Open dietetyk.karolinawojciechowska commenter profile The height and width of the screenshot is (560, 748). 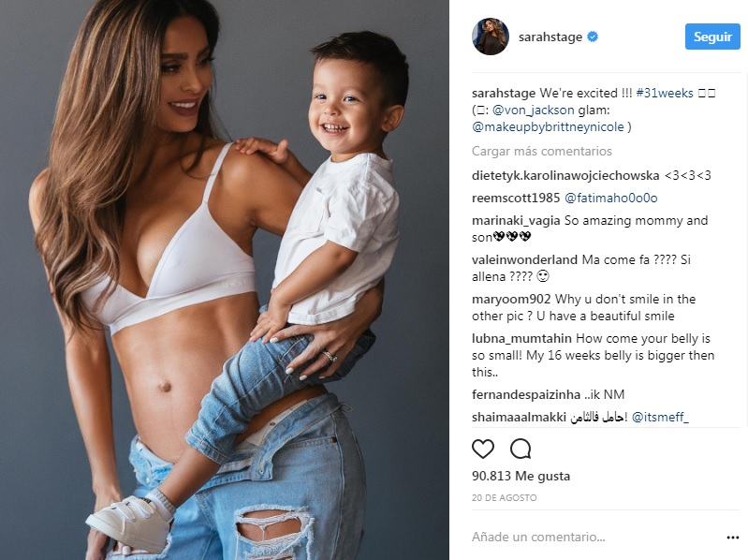[x=565, y=175]
